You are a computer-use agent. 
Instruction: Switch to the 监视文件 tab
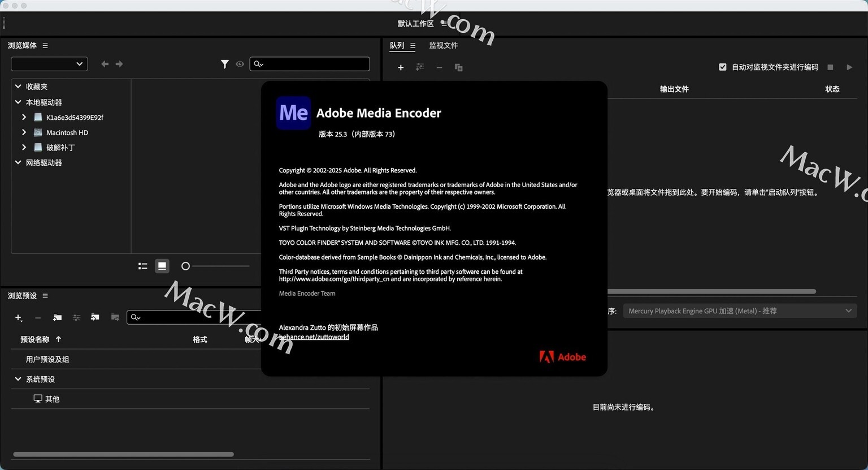tap(444, 45)
